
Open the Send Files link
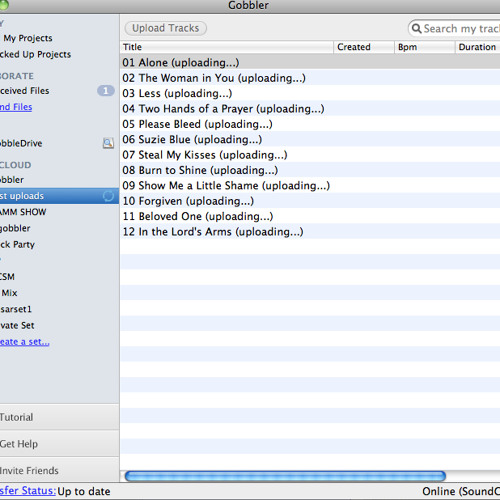point(16,107)
